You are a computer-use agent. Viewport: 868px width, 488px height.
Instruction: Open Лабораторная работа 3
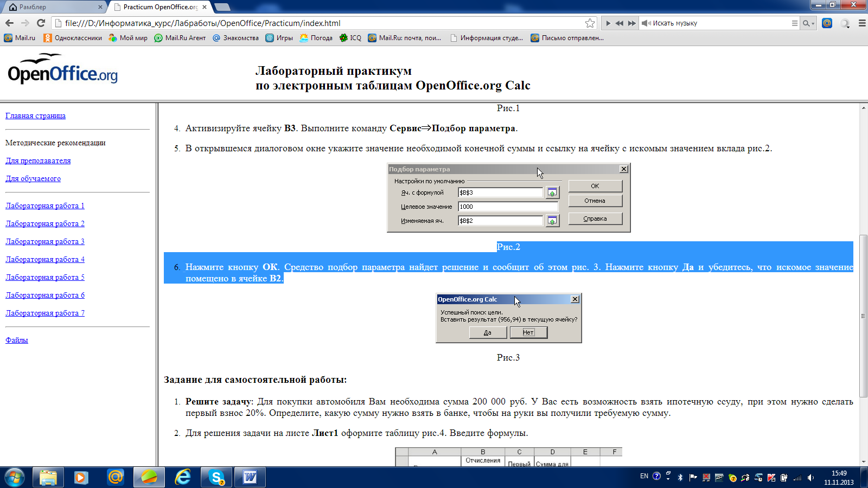click(45, 241)
